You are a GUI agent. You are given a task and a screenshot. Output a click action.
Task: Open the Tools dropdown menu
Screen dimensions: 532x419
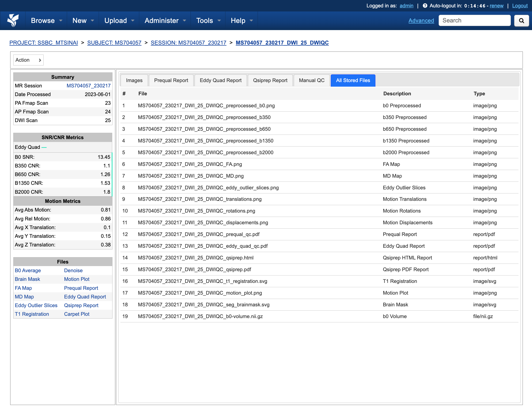tap(208, 21)
